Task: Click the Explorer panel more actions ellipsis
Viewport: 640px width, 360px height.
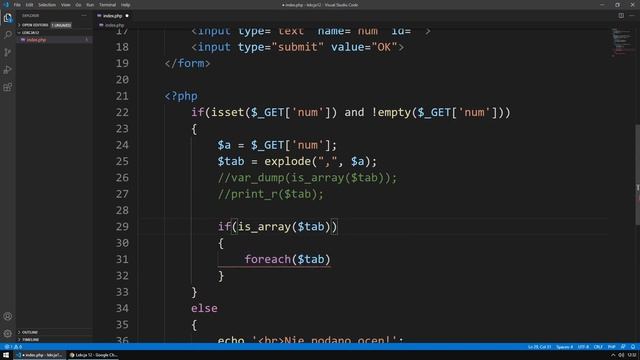Action: pyautogui.click(x=84, y=16)
